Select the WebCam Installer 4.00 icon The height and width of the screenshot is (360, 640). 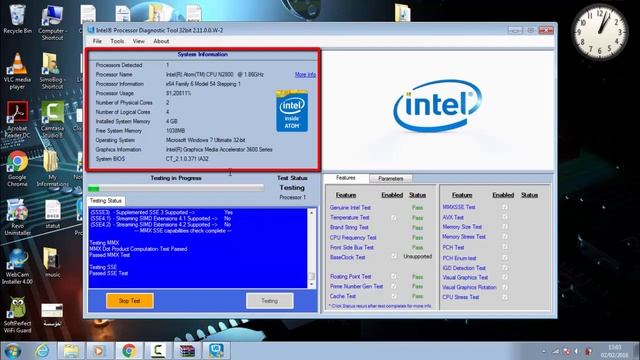pyautogui.click(x=17, y=266)
